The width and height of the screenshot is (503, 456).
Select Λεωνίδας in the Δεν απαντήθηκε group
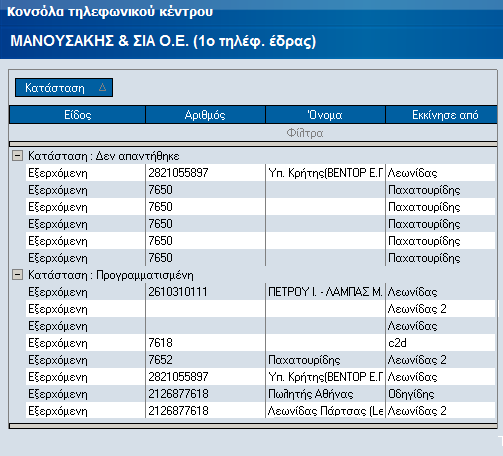tap(440, 173)
